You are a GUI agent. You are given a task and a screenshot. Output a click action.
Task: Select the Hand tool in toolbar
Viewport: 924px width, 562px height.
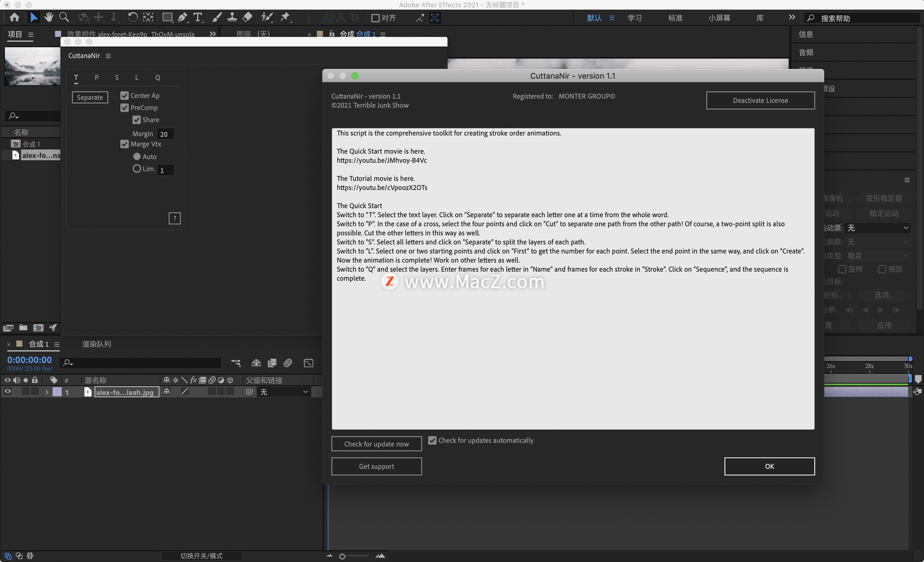click(x=49, y=18)
